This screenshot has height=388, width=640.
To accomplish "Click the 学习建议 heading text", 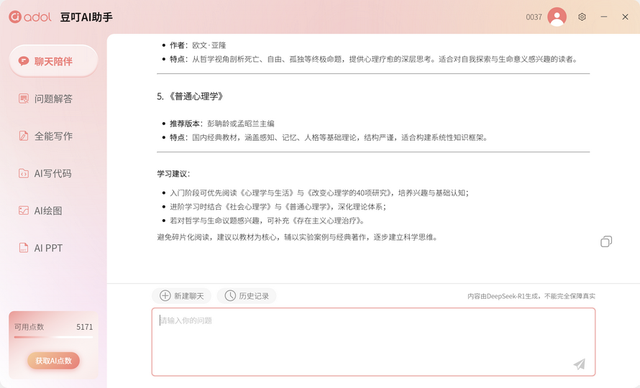I will coord(173,174).
